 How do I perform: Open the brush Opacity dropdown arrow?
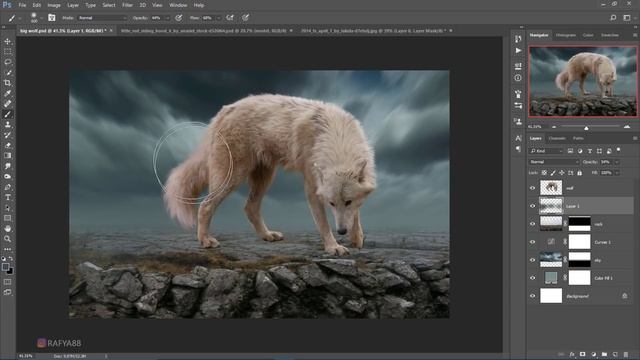coord(167,18)
